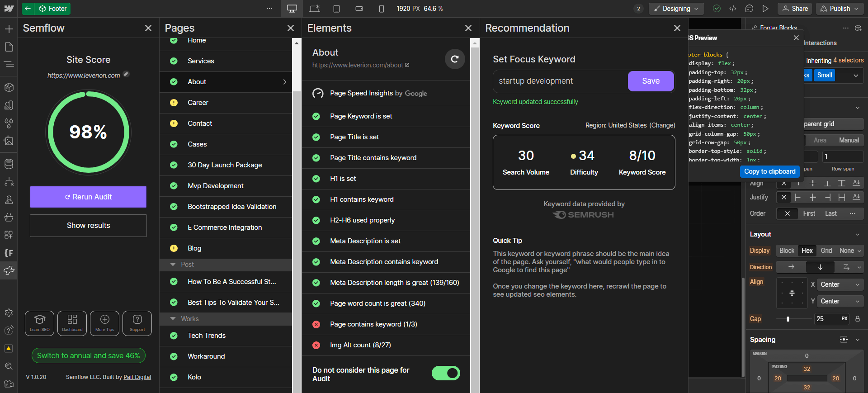
Task: Click the focus keyword input field
Action: pyautogui.click(x=561, y=81)
